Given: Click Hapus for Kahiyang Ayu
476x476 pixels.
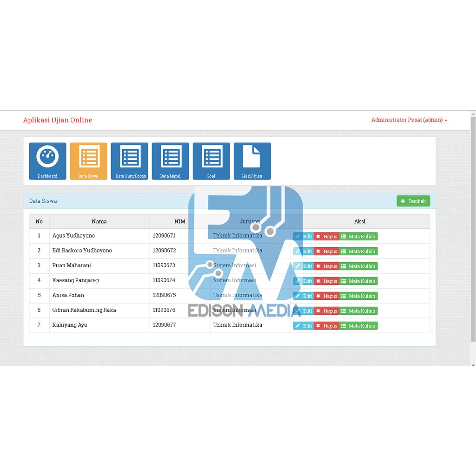Looking at the screenshot, I should (x=326, y=326).
